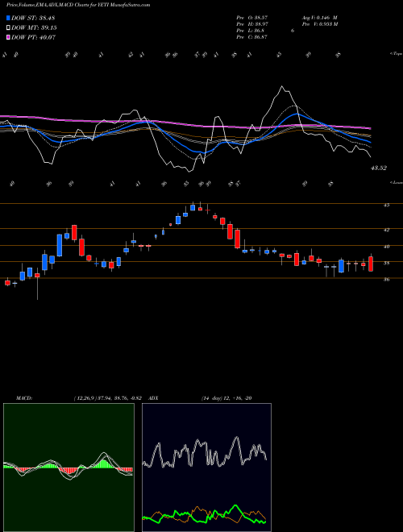Click the magenta DOW PT legend swatch
Screen dimensions: 403x532
point(8,37)
